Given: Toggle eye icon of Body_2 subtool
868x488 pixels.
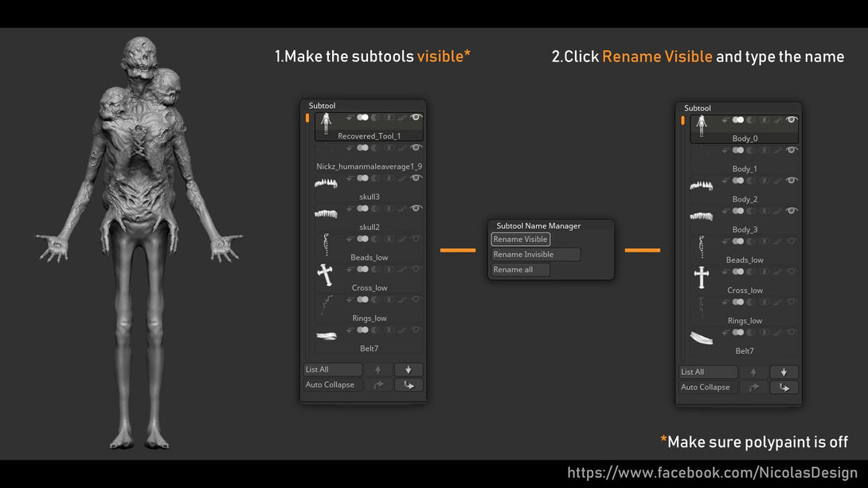Looking at the screenshot, I should 791,181.
